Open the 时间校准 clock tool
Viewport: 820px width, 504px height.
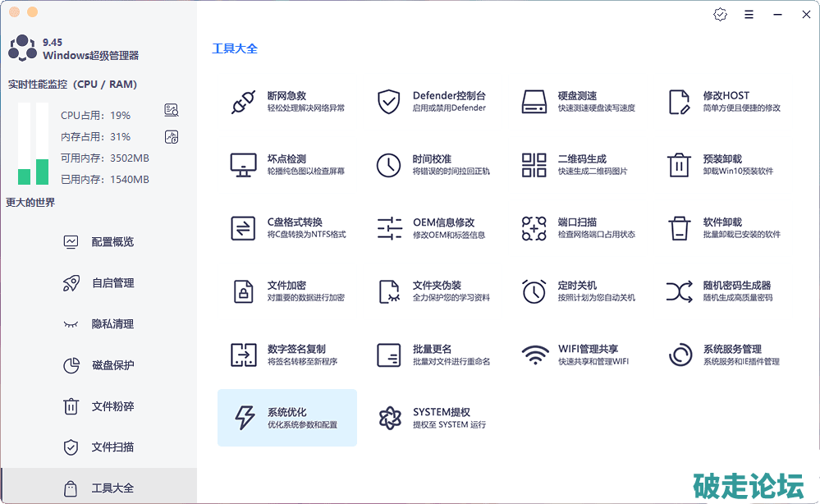(388, 165)
